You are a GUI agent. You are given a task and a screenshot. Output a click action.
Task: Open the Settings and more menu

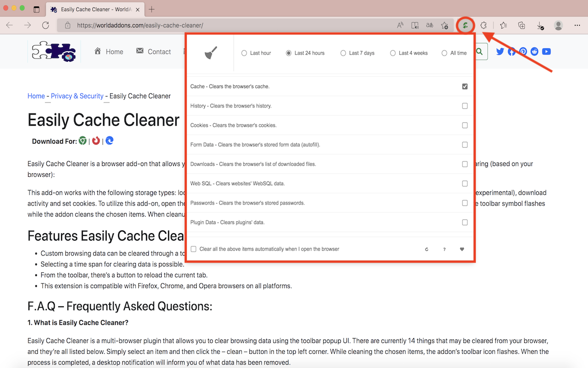coord(577,25)
